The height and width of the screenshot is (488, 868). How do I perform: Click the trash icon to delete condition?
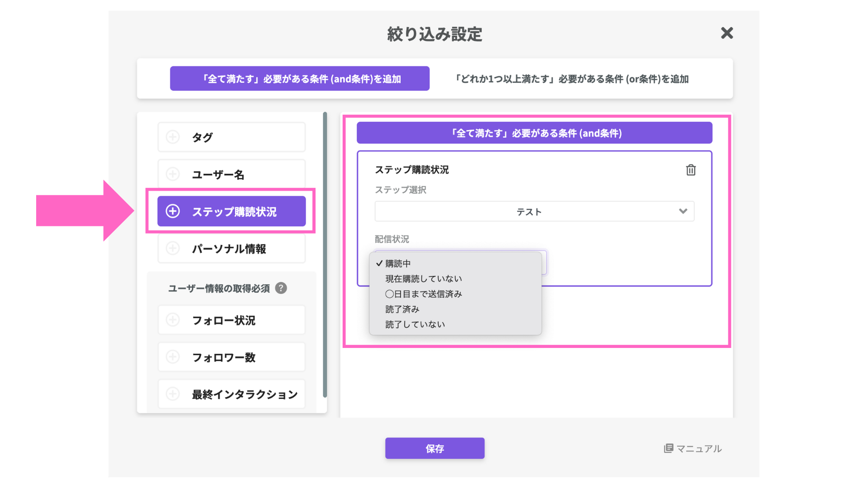(690, 170)
